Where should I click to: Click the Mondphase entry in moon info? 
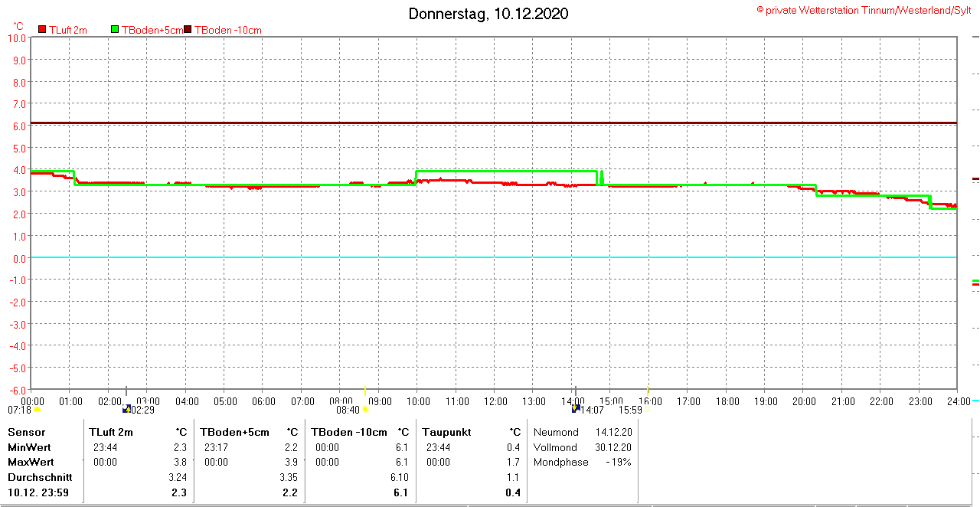(x=561, y=462)
